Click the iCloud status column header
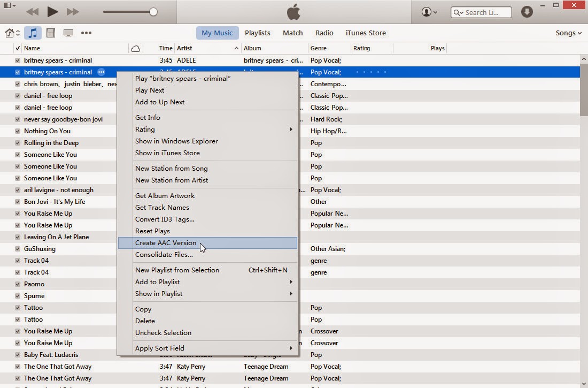 click(x=135, y=49)
